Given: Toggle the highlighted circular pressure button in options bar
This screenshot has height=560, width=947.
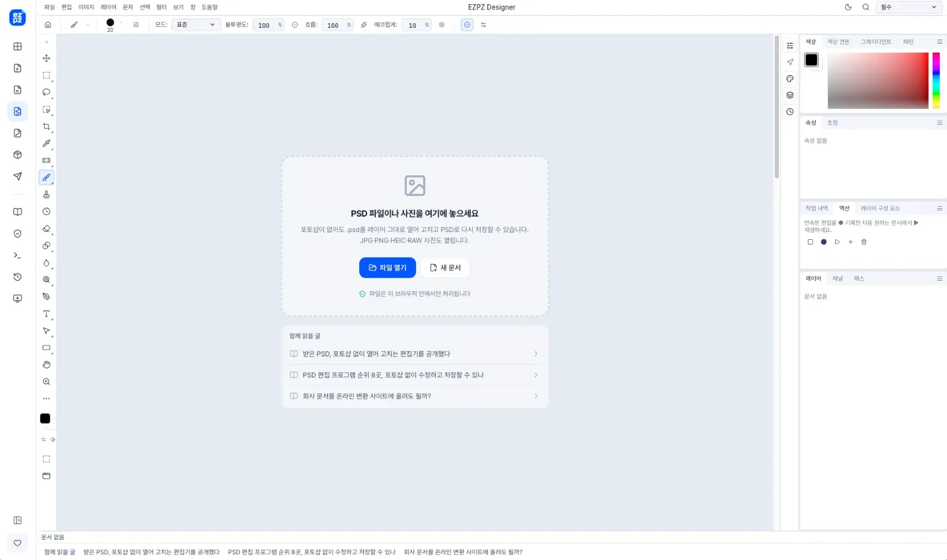Looking at the screenshot, I should pos(467,25).
